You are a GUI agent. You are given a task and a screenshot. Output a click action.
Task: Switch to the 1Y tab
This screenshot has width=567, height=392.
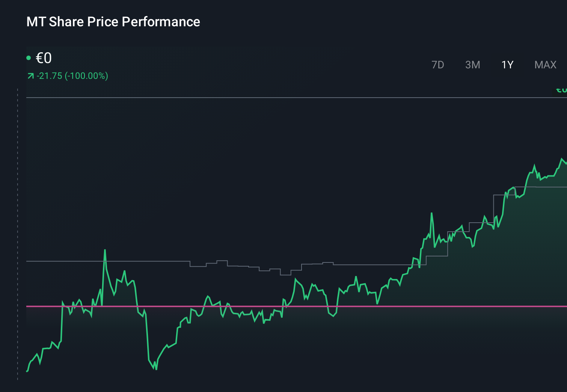pos(507,65)
